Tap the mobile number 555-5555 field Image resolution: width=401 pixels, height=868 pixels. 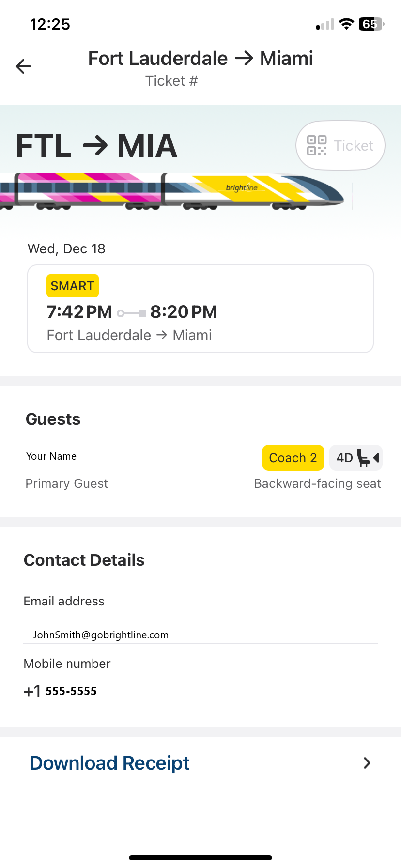click(71, 691)
